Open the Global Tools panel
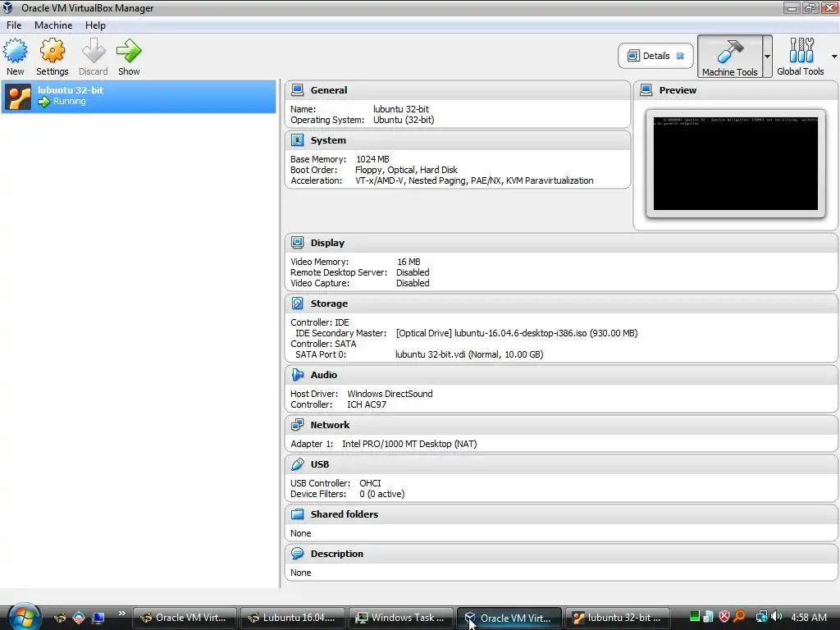 point(801,57)
